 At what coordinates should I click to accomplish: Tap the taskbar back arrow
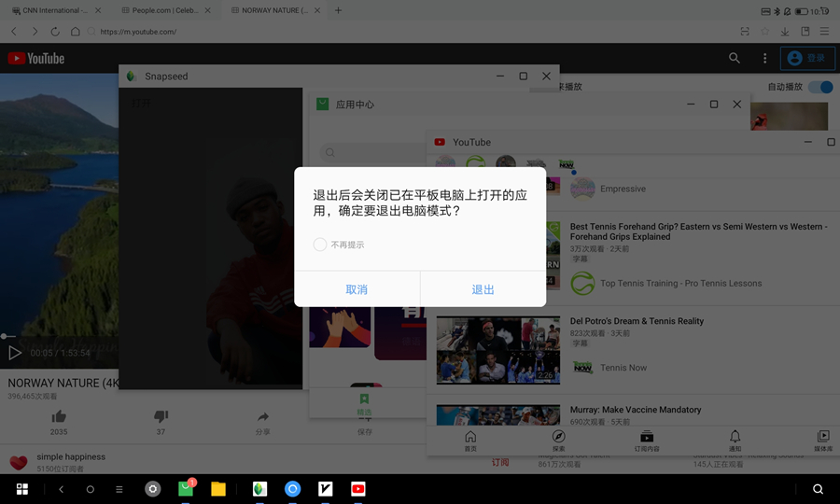click(61, 489)
